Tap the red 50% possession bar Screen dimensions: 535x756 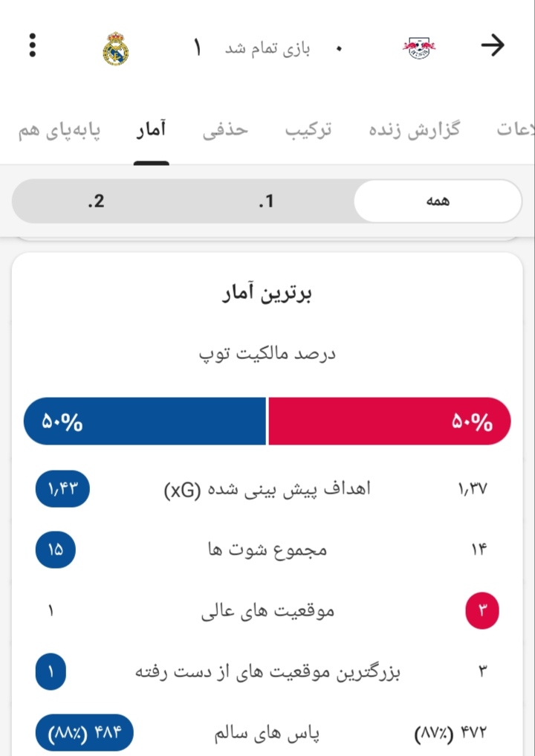[x=389, y=421]
